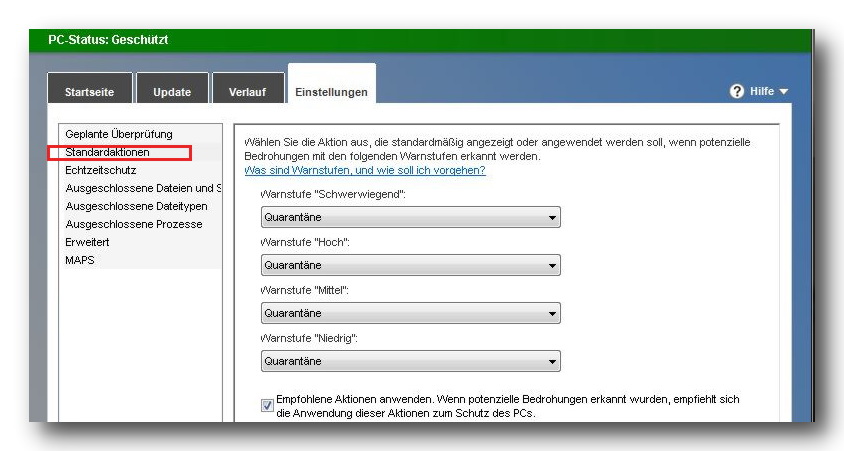Image resolution: width=844 pixels, height=451 pixels.
Task: Switch to the Startseite tab
Action: pyautogui.click(x=89, y=88)
